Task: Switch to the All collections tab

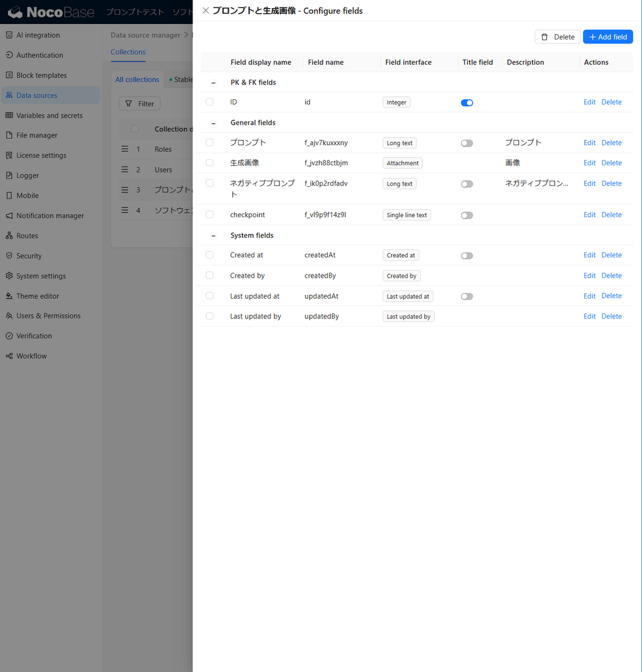Action: point(137,80)
